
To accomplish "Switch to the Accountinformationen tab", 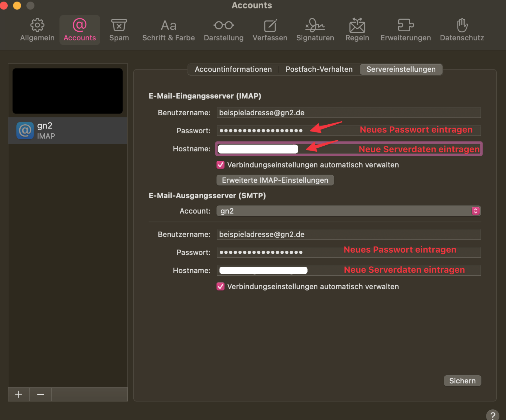I will tap(233, 69).
